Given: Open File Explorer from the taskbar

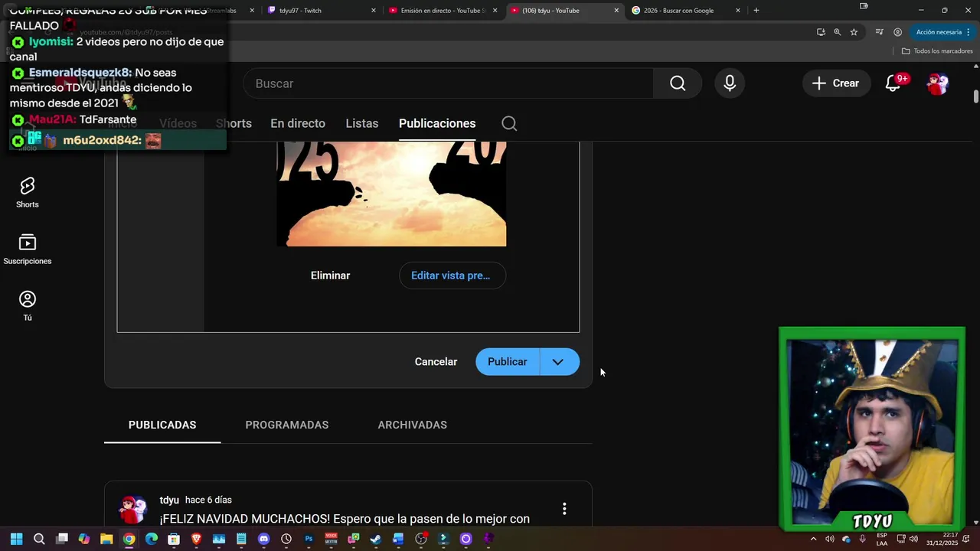Looking at the screenshot, I should coord(106,539).
